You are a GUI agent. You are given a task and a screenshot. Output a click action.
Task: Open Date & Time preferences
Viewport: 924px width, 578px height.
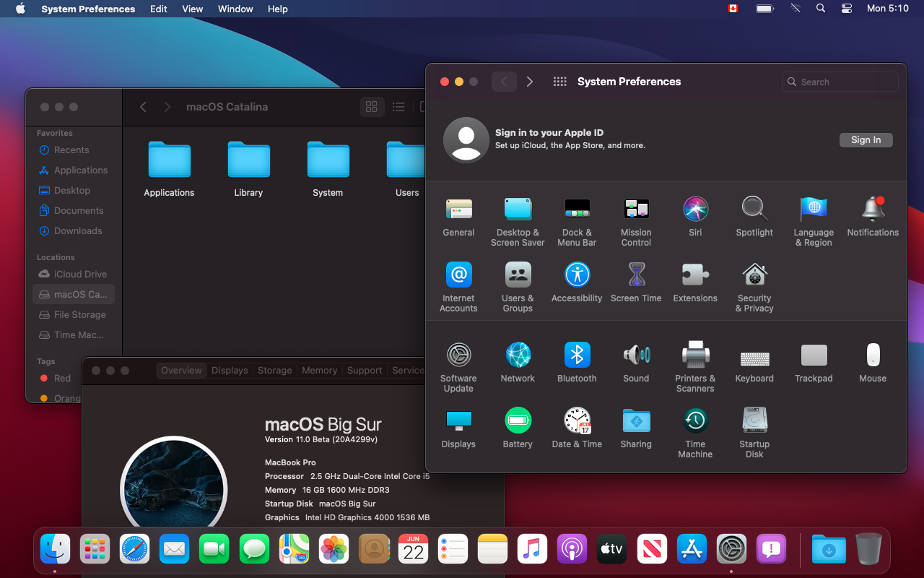point(577,428)
